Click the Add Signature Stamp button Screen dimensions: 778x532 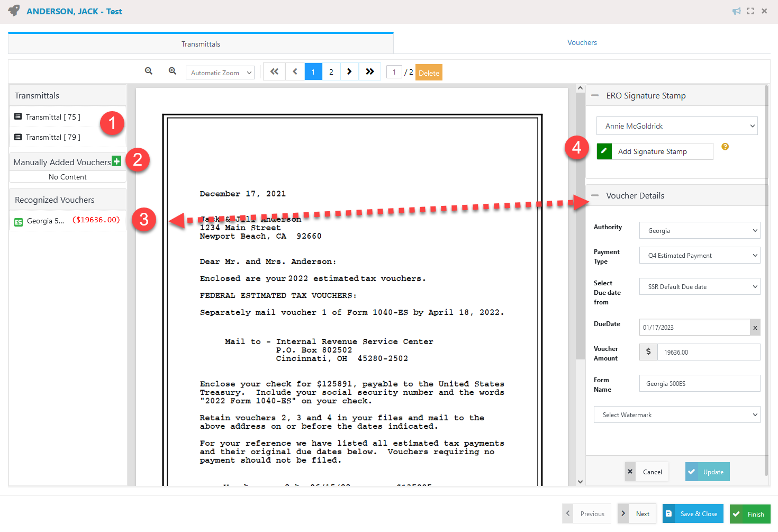tap(655, 151)
